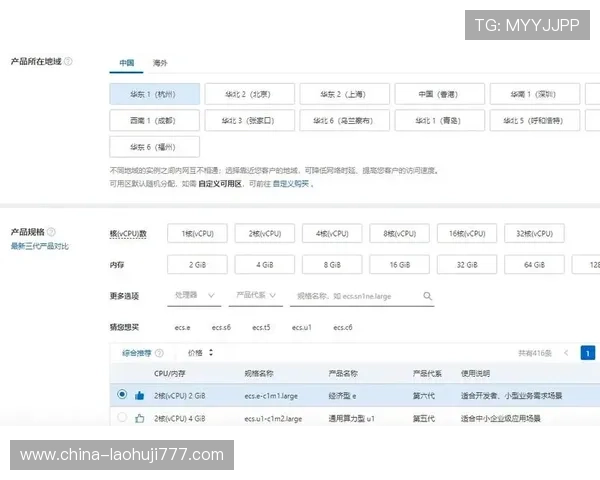Filter memory by 4 GiB

click(x=265, y=265)
